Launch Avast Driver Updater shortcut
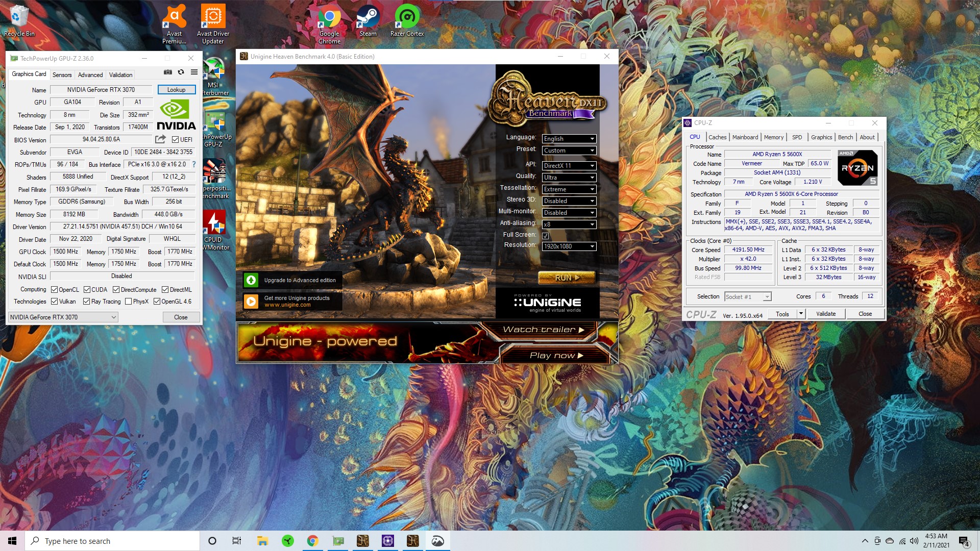The height and width of the screenshot is (551, 980). point(213,24)
